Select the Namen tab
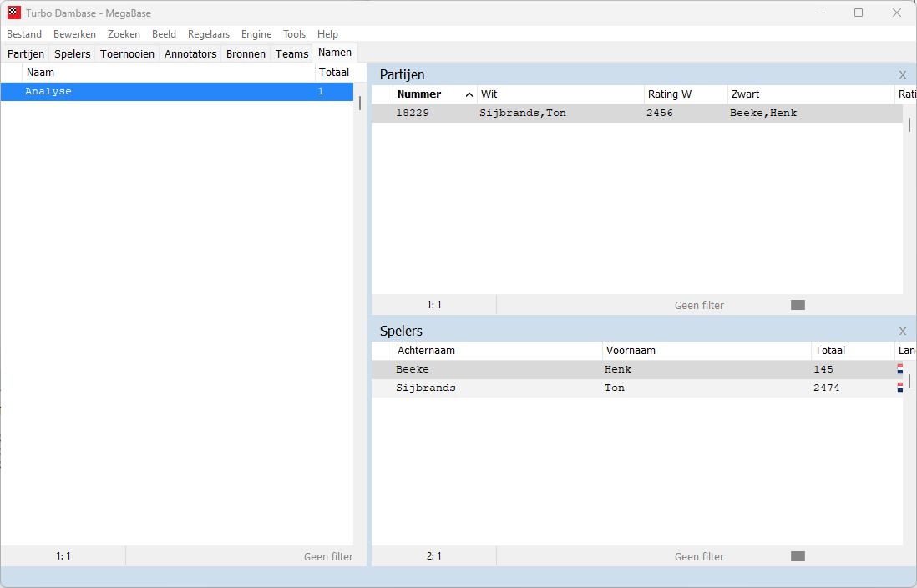Image resolution: width=917 pixels, height=588 pixels. [335, 53]
